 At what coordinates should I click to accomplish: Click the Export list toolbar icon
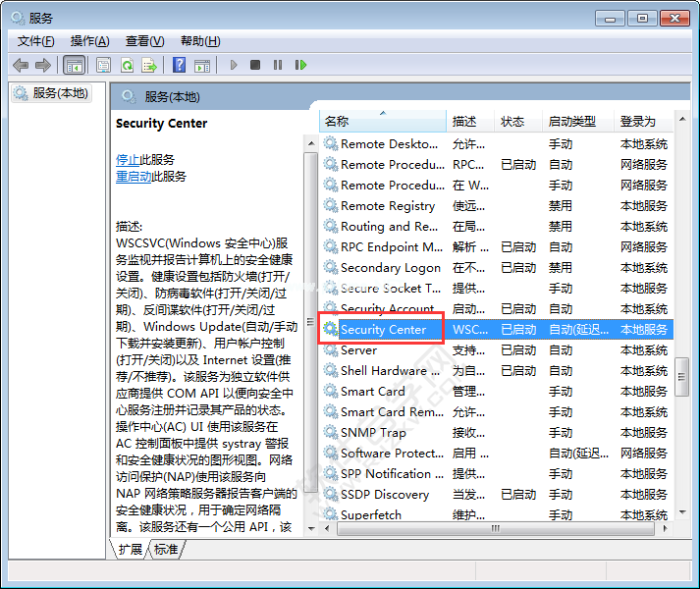click(x=149, y=65)
